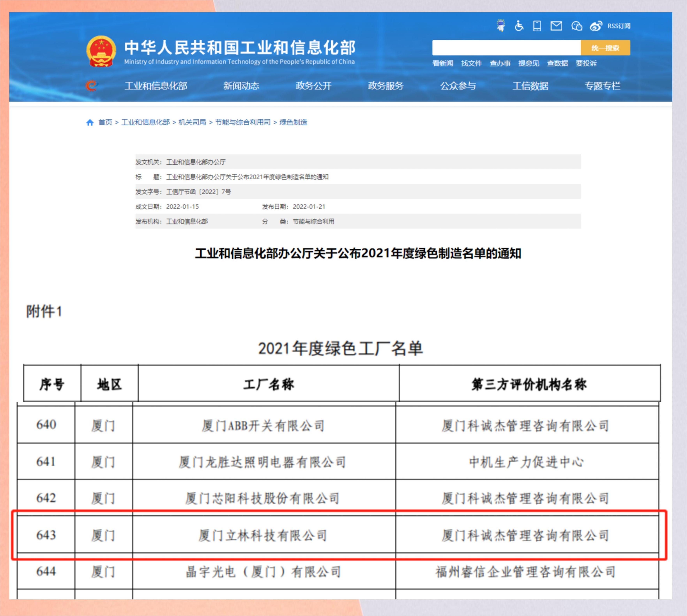Open the 政务公开 navigation menu

(x=314, y=86)
